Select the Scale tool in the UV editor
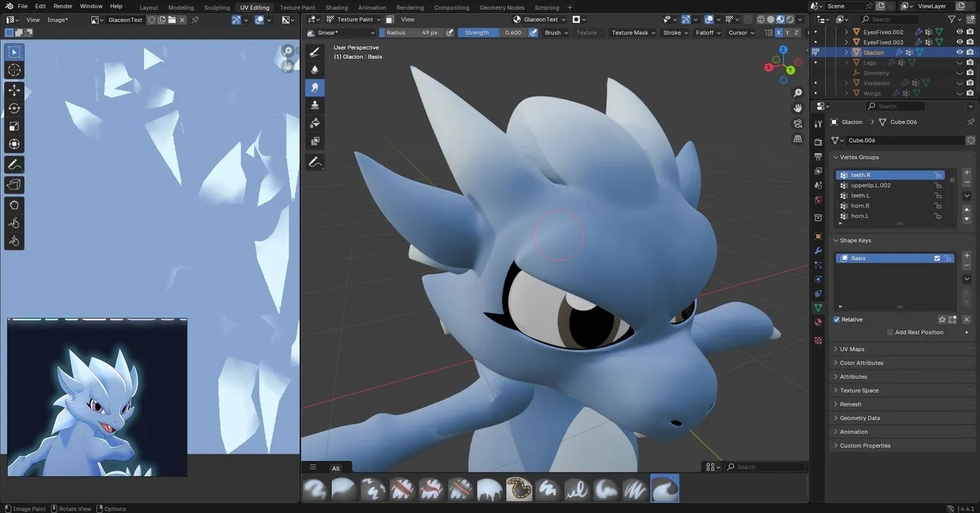This screenshot has height=513, width=980. tap(15, 126)
